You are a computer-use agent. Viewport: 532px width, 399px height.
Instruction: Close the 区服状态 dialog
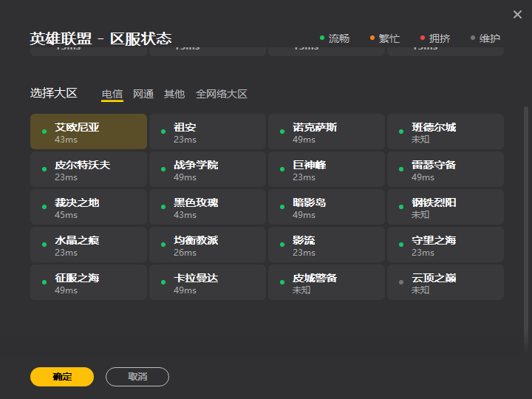(x=517, y=14)
